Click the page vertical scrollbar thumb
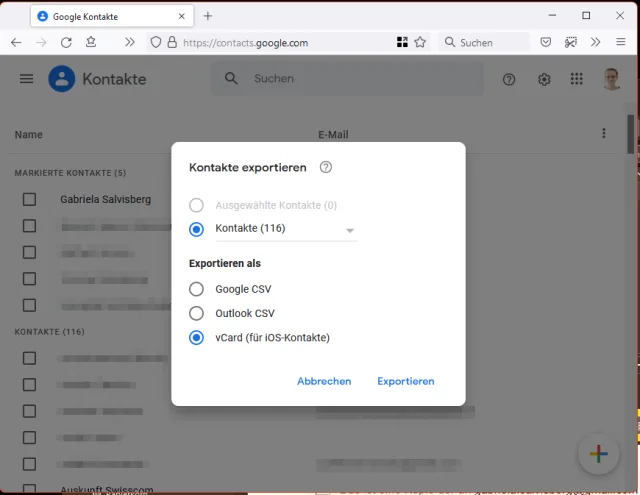The width and height of the screenshot is (640, 495). (x=631, y=135)
